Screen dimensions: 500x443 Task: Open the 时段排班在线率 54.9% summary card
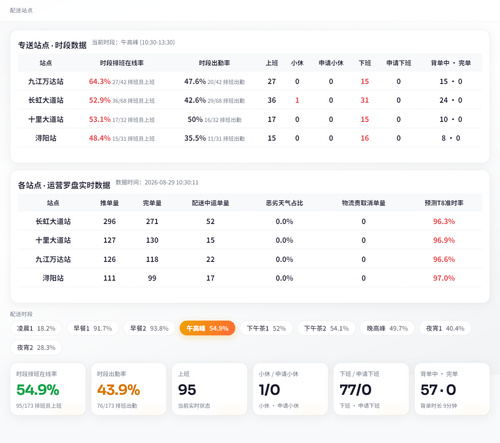point(48,389)
